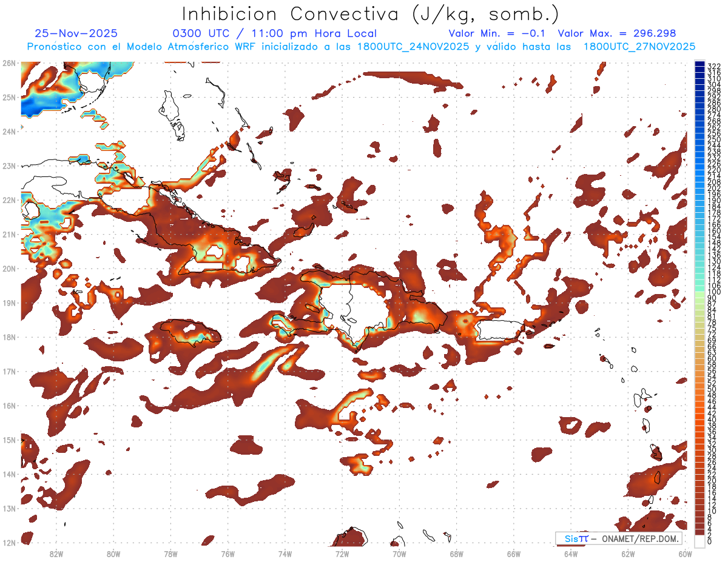Click the longitude label '70W'
Image resolution: width=728 pixels, height=562 pixels.
[399, 554]
